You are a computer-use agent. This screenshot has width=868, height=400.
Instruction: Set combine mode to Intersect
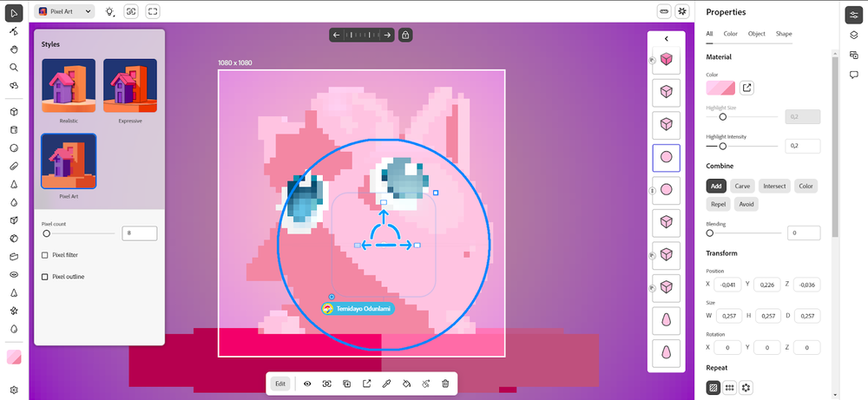tap(774, 186)
